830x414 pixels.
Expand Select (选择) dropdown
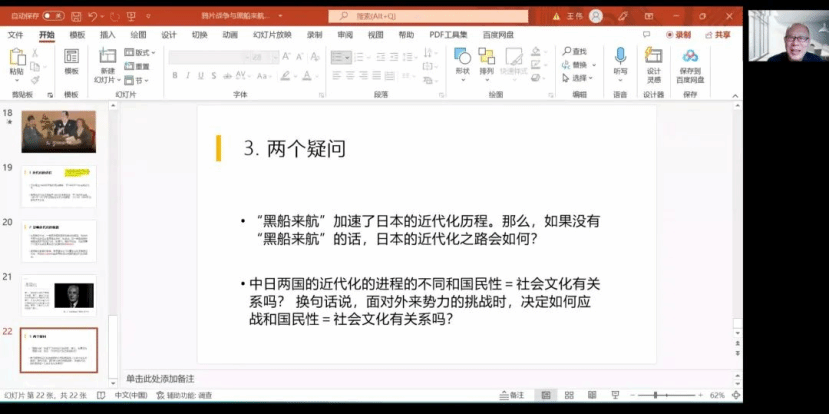pyautogui.click(x=578, y=78)
